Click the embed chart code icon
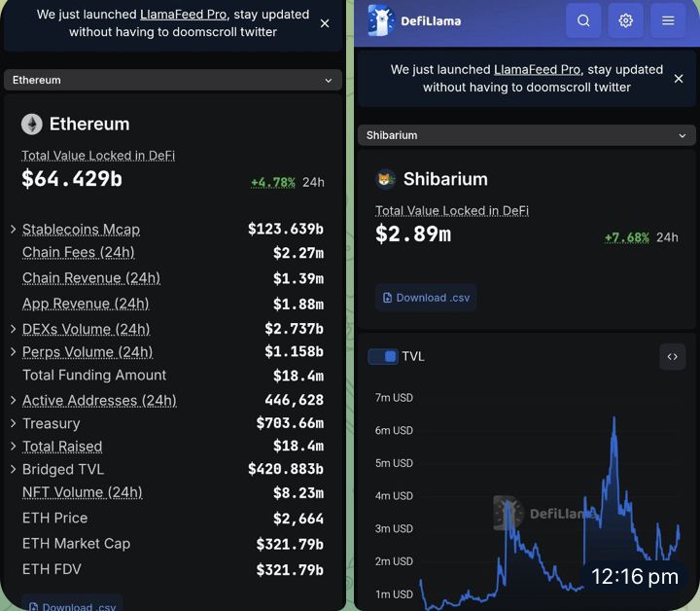 click(x=672, y=357)
